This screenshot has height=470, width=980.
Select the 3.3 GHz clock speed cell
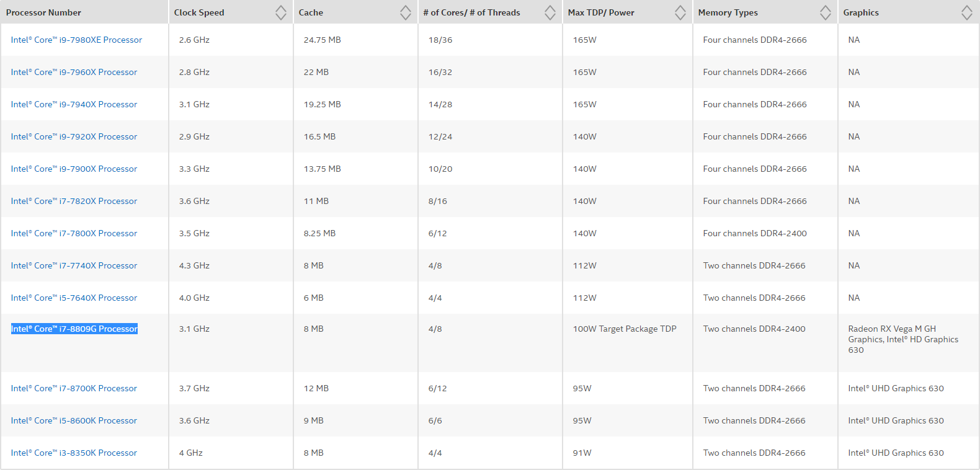coord(231,169)
